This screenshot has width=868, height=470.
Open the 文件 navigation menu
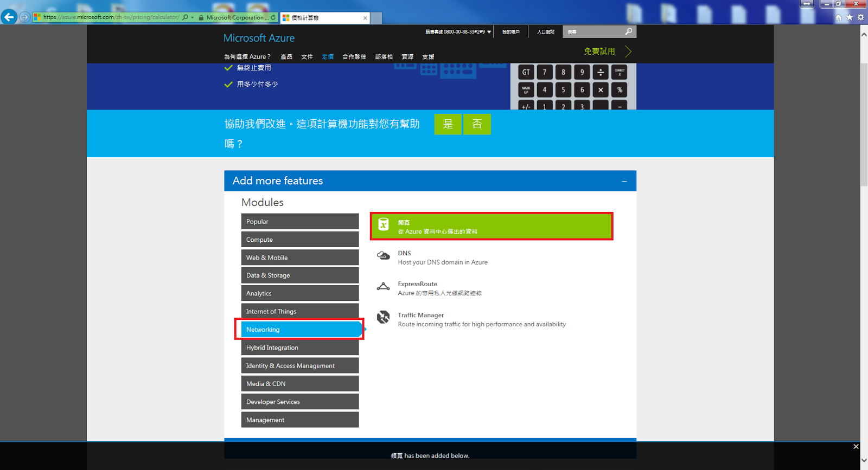(x=307, y=56)
